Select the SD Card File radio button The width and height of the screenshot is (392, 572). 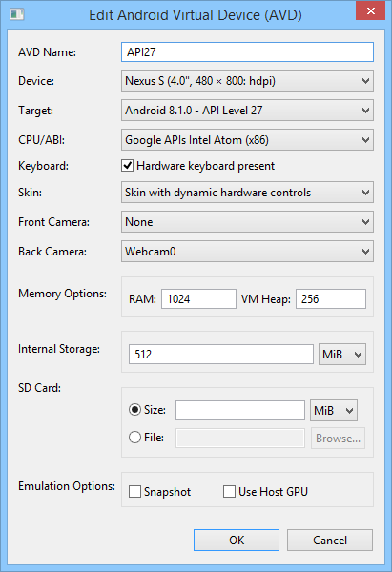tap(134, 437)
